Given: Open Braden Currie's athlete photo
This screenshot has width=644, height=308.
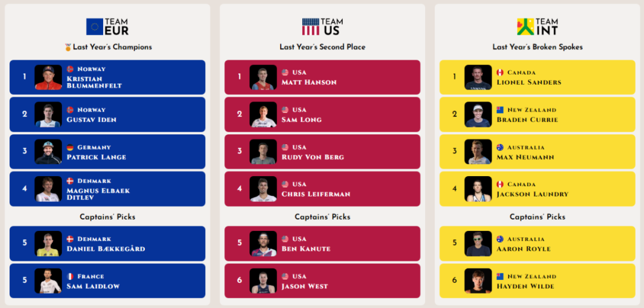Looking at the screenshot, I should pos(478,115).
